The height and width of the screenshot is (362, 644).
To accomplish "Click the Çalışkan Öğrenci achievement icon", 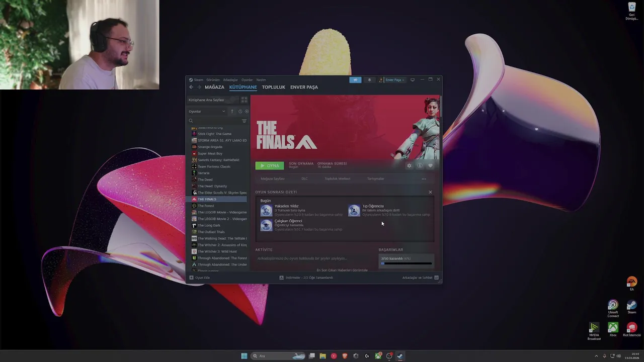I will click(266, 225).
